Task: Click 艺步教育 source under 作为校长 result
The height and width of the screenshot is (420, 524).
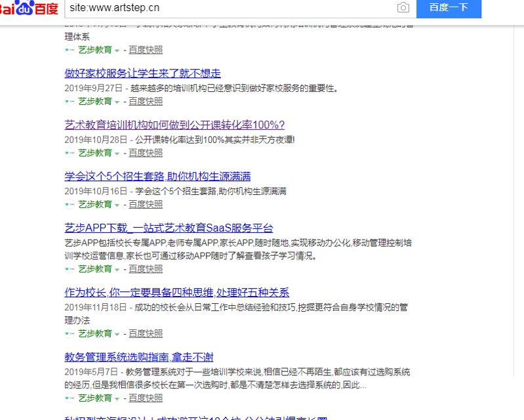Action: coord(95,334)
